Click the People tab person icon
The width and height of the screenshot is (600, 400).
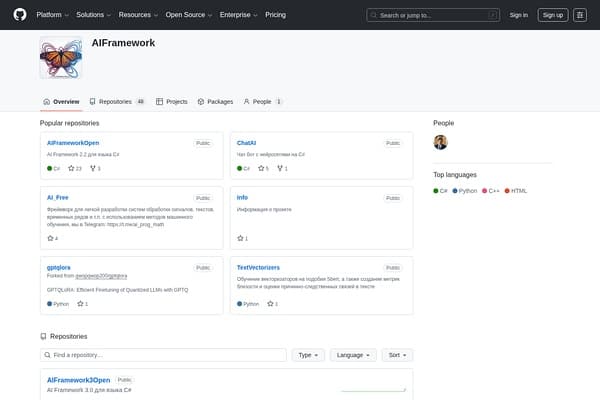click(x=246, y=102)
